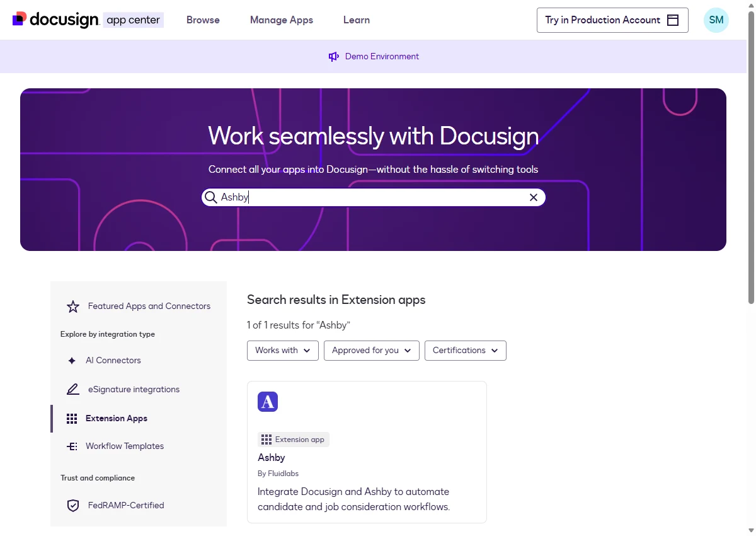Click the Demo Environment megaphone icon
The height and width of the screenshot is (536, 756).
pyautogui.click(x=334, y=57)
